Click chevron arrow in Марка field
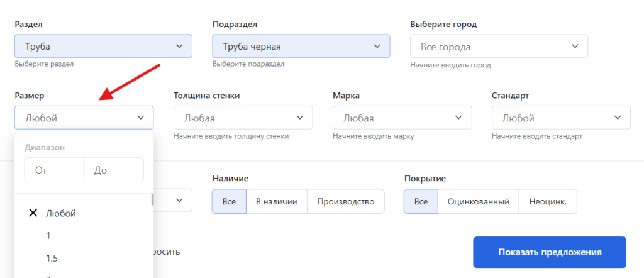This screenshot has height=278, width=644. point(458,118)
